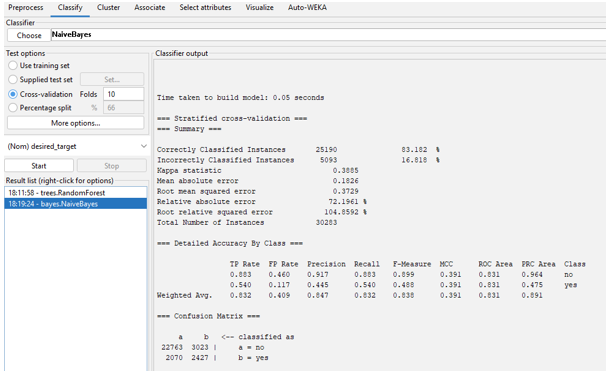Click the disabled Set... button

coord(112,79)
